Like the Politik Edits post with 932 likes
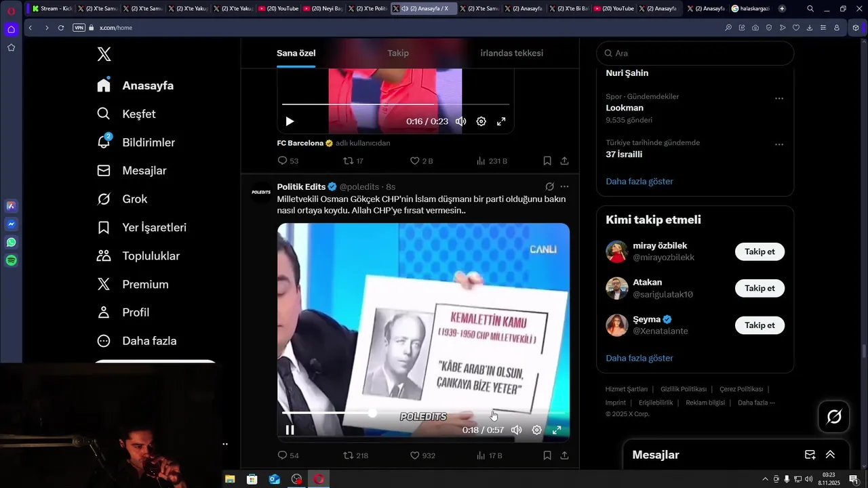868x488 pixels. (422, 455)
